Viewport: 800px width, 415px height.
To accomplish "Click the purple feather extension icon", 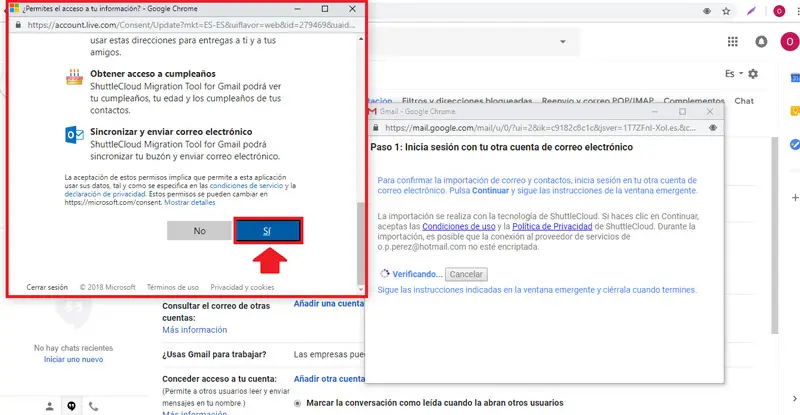I will 751,11.
